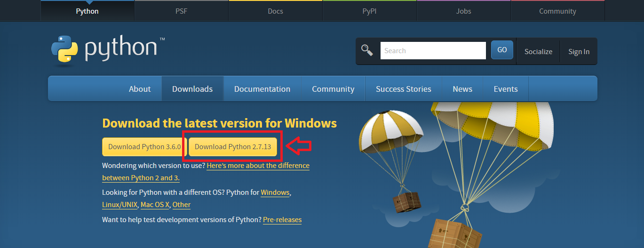Click Download Python 3.6.0 button
The height and width of the screenshot is (248, 644).
[x=144, y=147]
